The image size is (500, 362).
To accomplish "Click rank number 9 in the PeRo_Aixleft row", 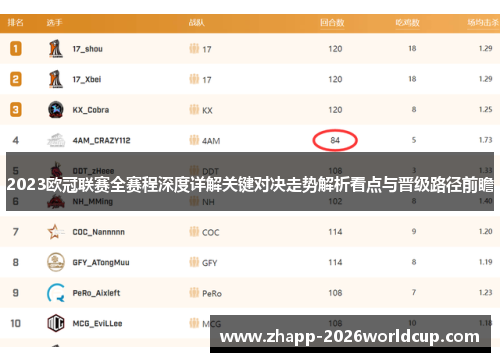I will pyautogui.click(x=16, y=293).
